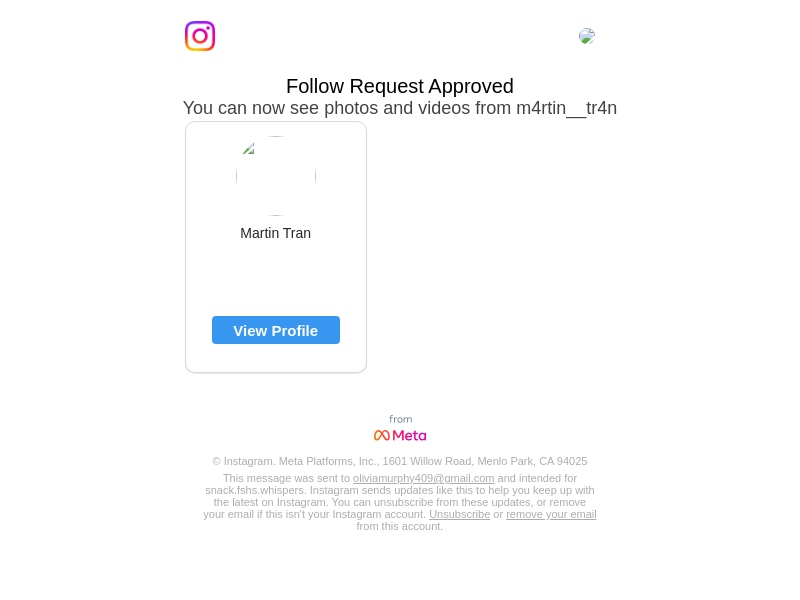
Task: Click the small broken image icon in card
Action: coord(248,149)
